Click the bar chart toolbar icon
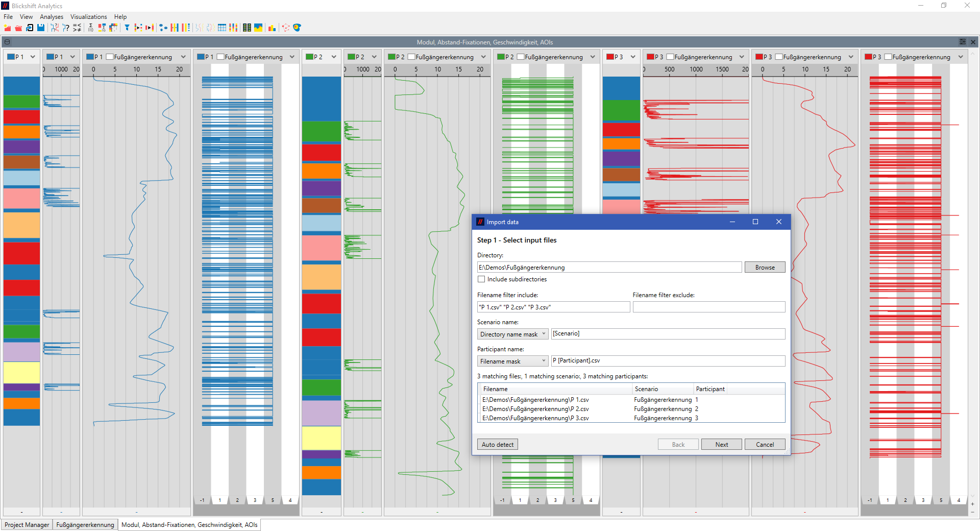The height and width of the screenshot is (531, 980). (272, 28)
